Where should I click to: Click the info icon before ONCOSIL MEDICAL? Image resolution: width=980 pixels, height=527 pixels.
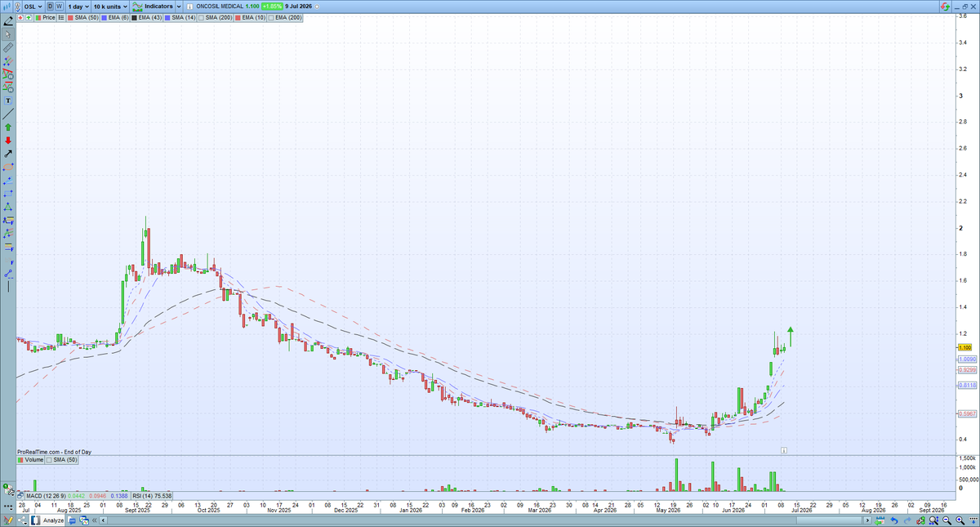[x=190, y=7]
